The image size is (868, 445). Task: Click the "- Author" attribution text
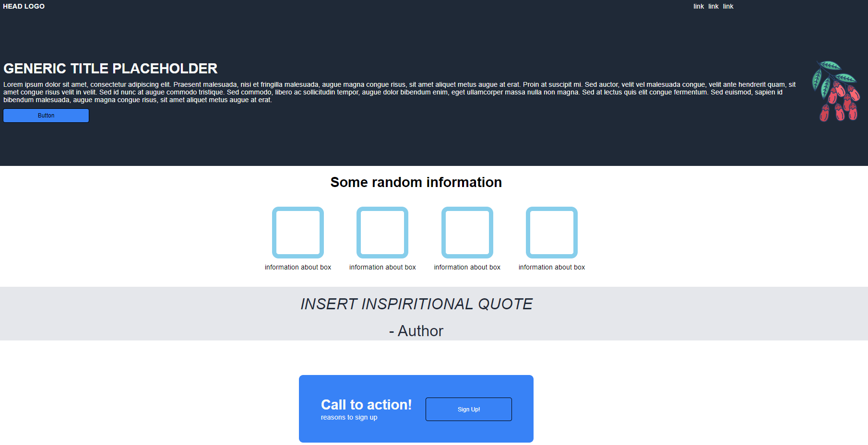pos(416,330)
